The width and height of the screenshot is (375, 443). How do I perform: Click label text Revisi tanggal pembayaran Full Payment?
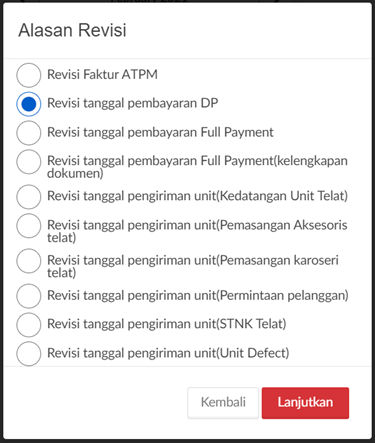[x=160, y=132]
